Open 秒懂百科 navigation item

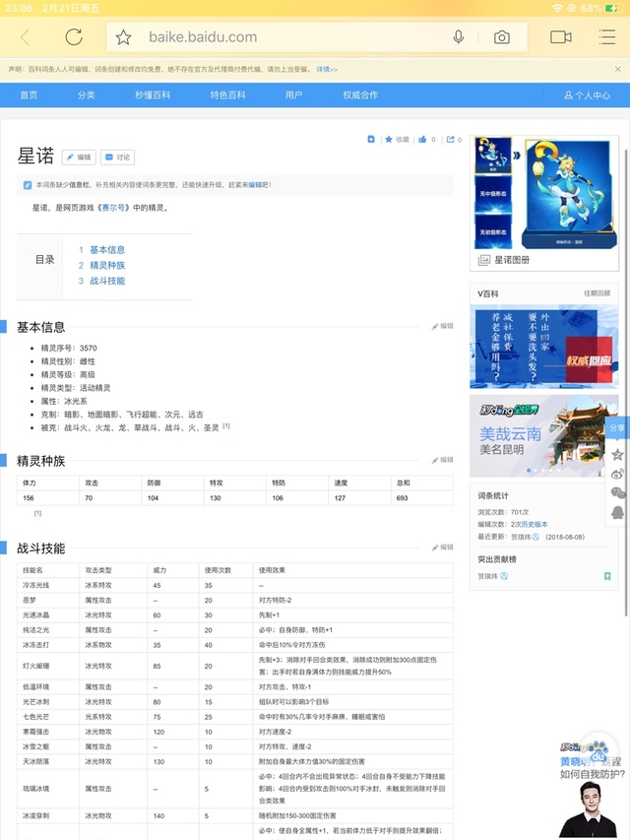[153, 95]
